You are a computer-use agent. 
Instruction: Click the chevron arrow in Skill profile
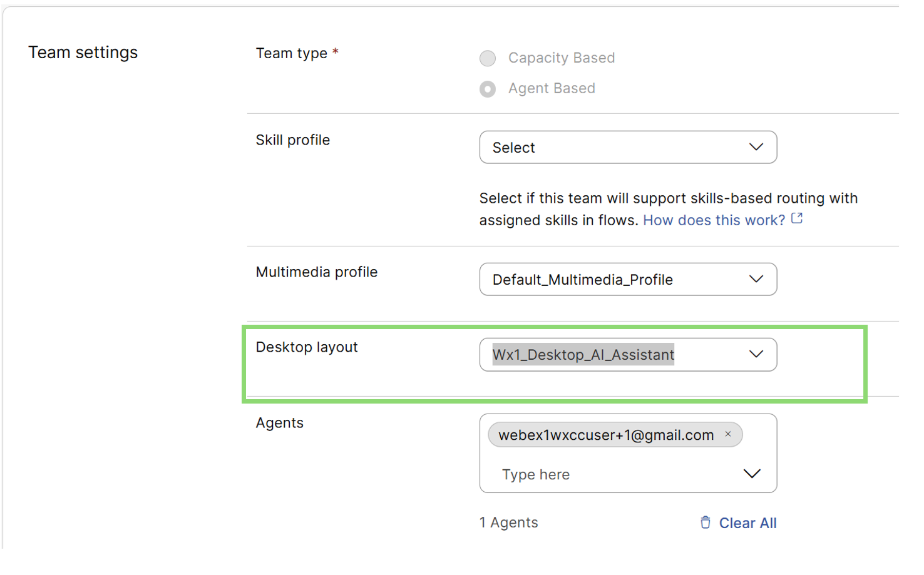[756, 147]
